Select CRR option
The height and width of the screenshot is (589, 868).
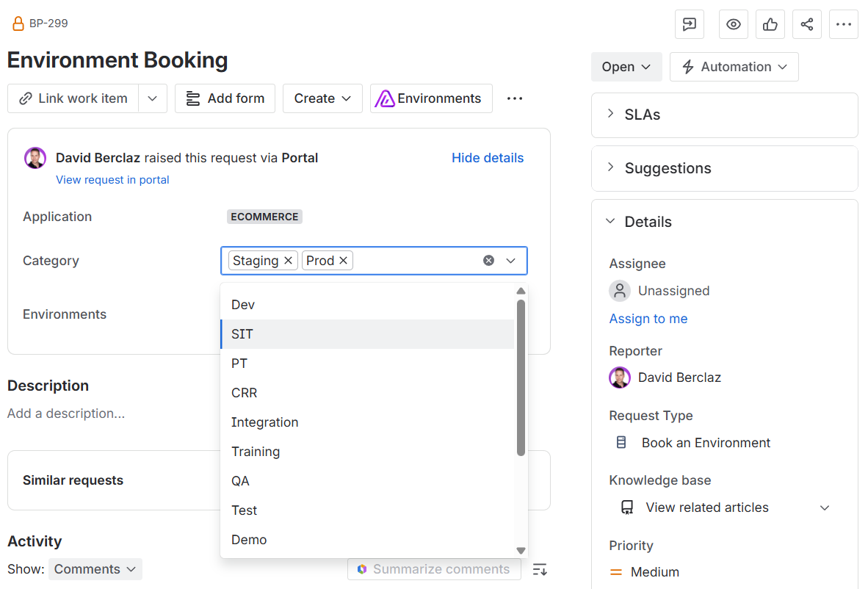(367, 393)
